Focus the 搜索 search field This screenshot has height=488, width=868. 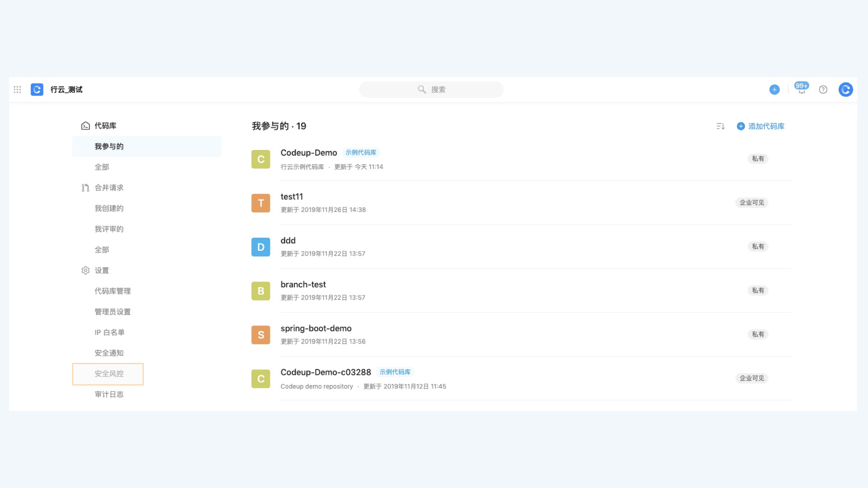pyautogui.click(x=431, y=89)
